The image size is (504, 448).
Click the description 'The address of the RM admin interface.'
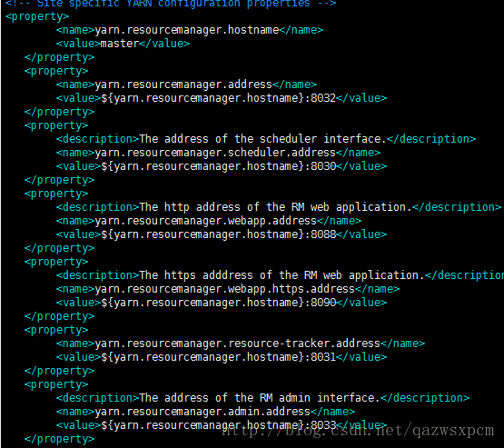(x=260, y=398)
